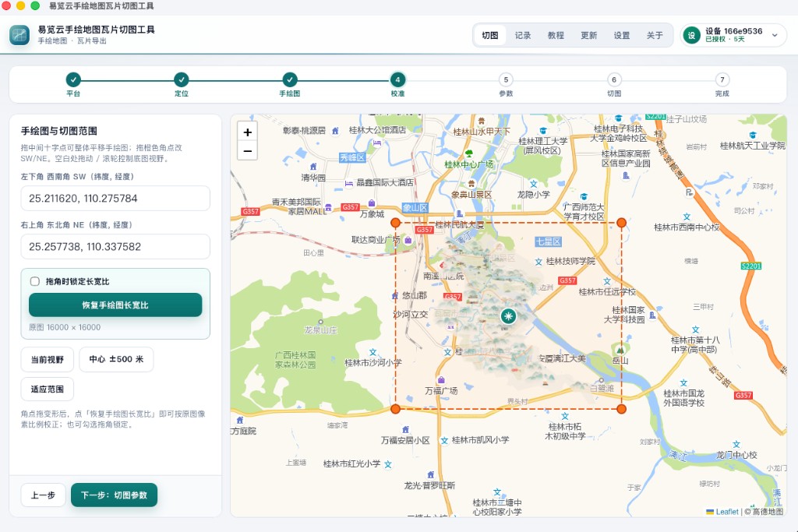Click the NE corner coordinate input field
Screen dimensions: 798x532
[x=115, y=247]
